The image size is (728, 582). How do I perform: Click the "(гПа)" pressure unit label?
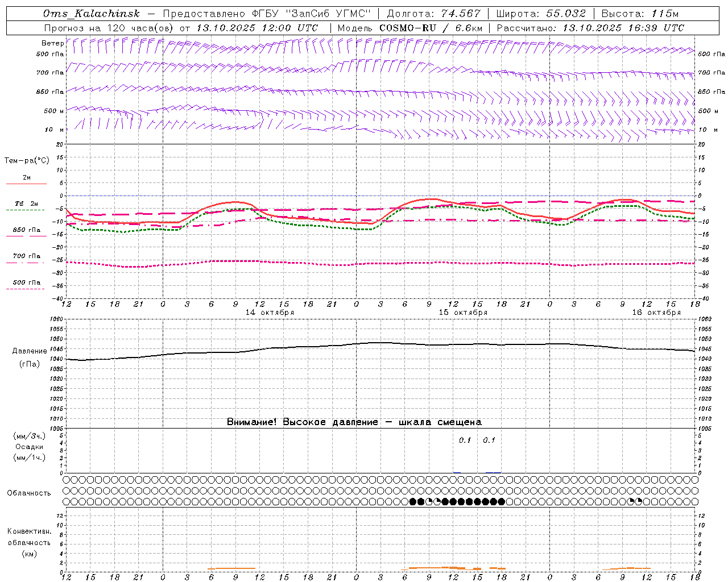pyautogui.click(x=30, y=364)
